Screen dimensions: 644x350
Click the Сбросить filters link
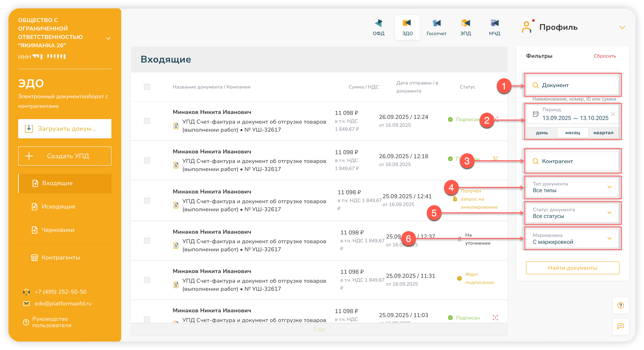605,56
